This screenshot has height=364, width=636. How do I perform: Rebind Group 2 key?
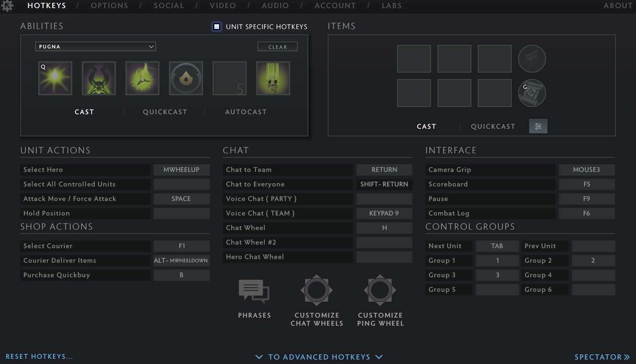click(x=593, y=261)
